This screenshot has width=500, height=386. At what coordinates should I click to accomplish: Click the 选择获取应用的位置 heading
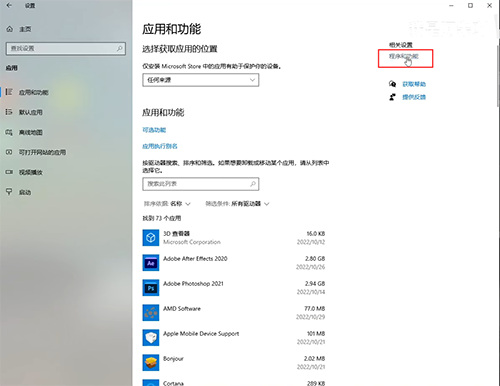pyautogui.click(x=180, y=49)
